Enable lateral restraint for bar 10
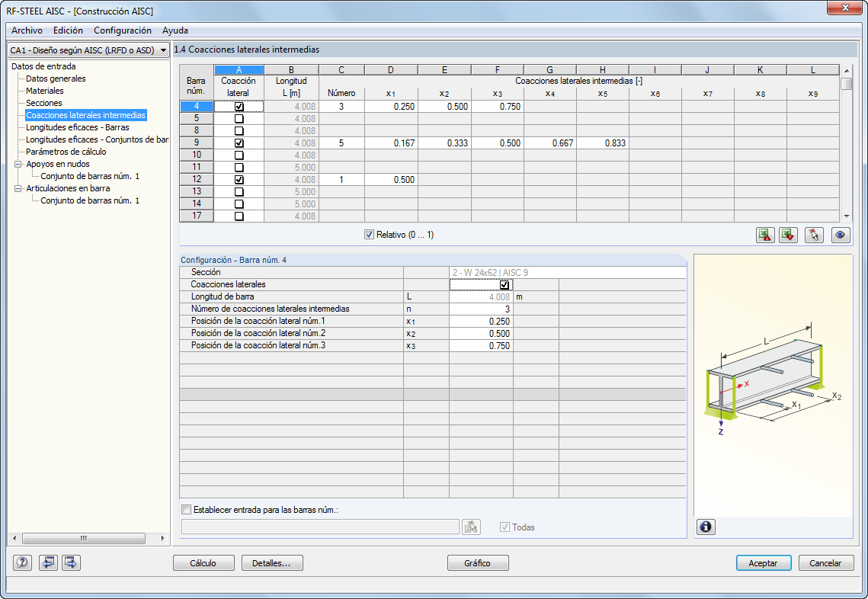 point(239,155)
